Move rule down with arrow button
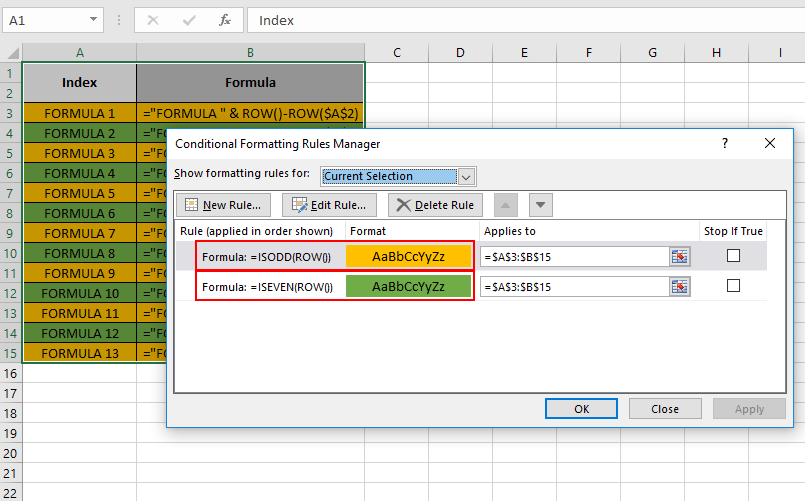The image size is (805, 501). click(540, 205)
